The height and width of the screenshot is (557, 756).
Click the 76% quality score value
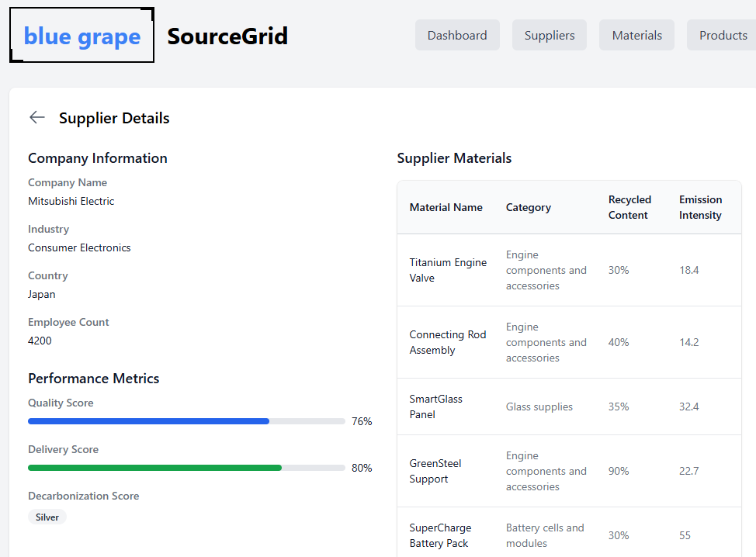[x=362, y=421]
